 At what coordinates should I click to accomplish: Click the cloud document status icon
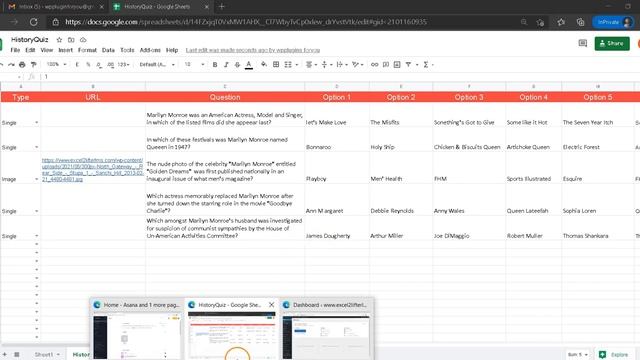(83, 40)
